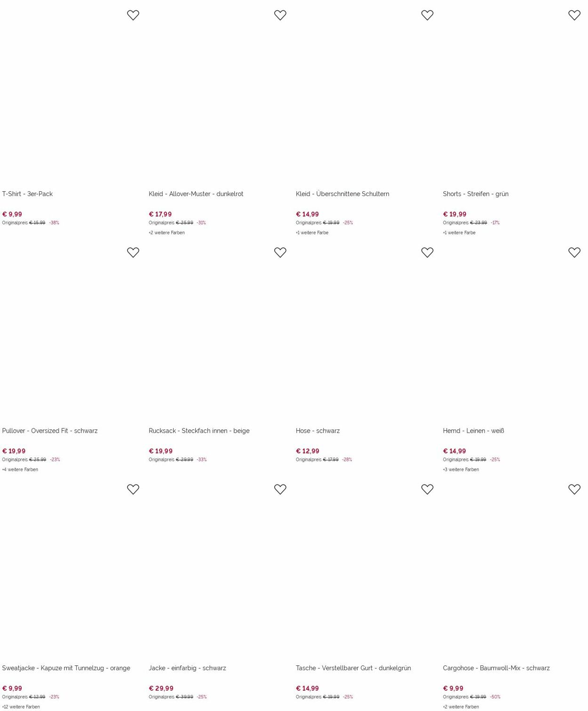Wishlist the Hemd Leinen weiß product
588x711 pixels.
point(574,252)
